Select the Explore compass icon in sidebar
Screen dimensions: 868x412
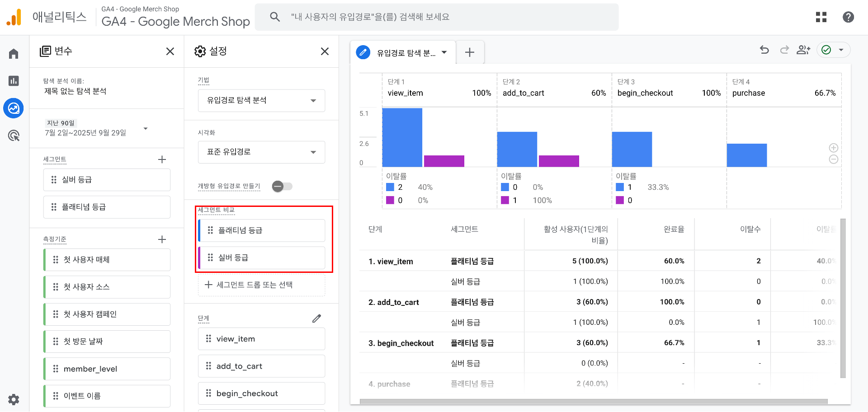coord(14,108)
